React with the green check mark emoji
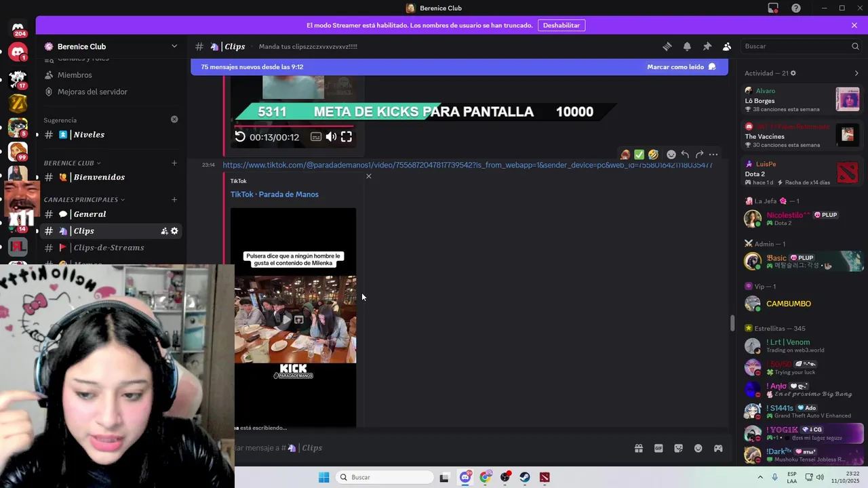This screenshot has height=488, width=868. (x=639, y=155)
